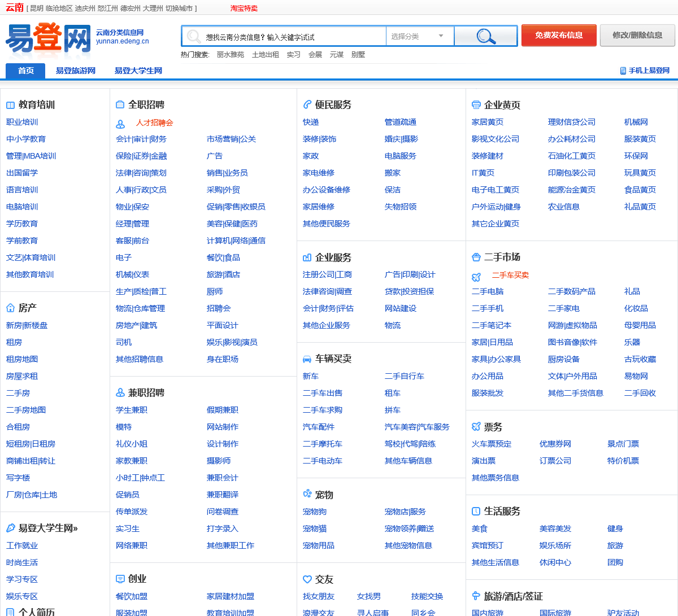Click the 兼职招聘 person icon
The width and height of the screenshot is (678, 616).
point(120,392)
